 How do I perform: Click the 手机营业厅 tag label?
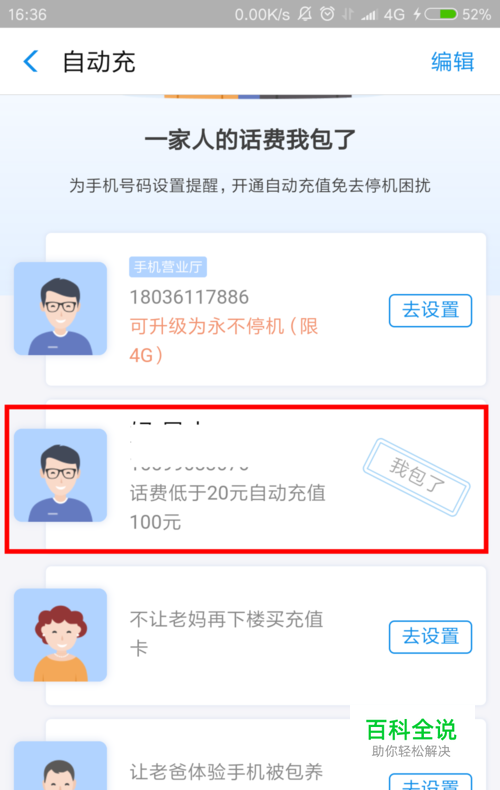(x=168, y=267)
